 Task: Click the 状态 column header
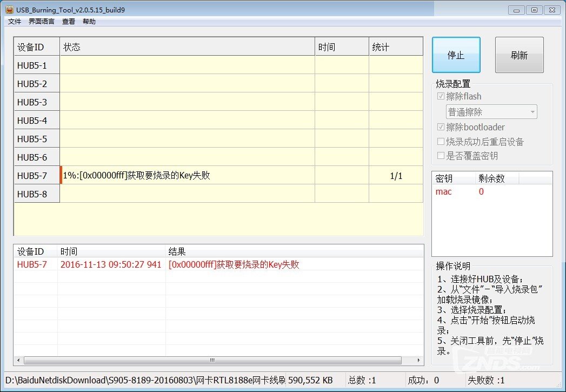tap(187, 47)
